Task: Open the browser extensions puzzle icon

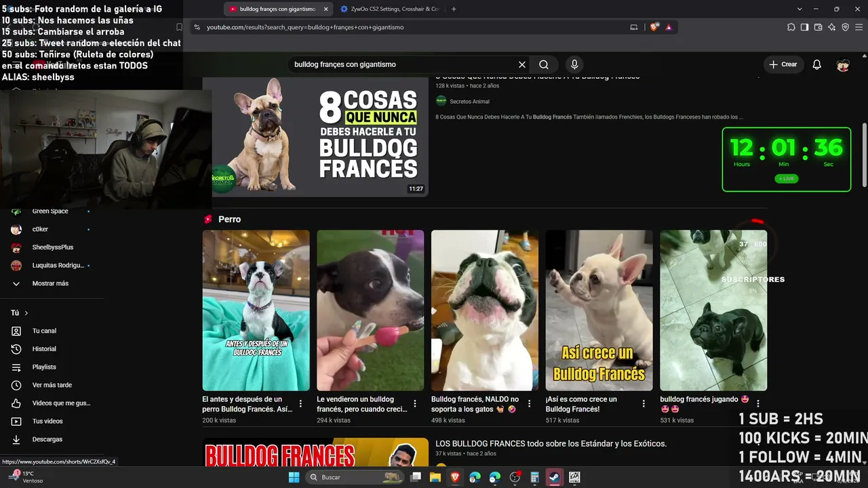Action: click(x=791, y=27)
